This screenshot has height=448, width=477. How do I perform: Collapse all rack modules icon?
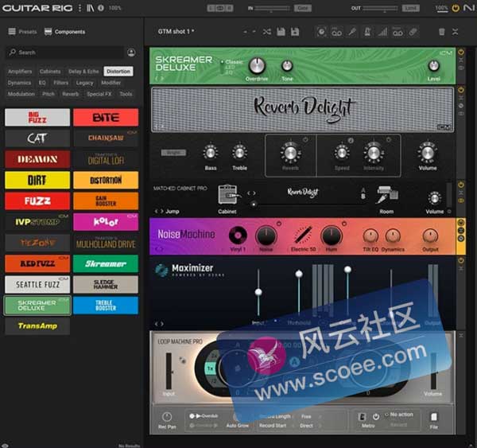click(x=455, y=32)
